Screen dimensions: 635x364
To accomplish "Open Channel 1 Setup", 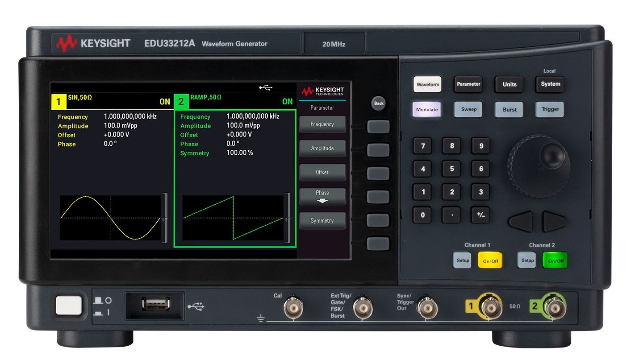I will (x=463, y=261).
